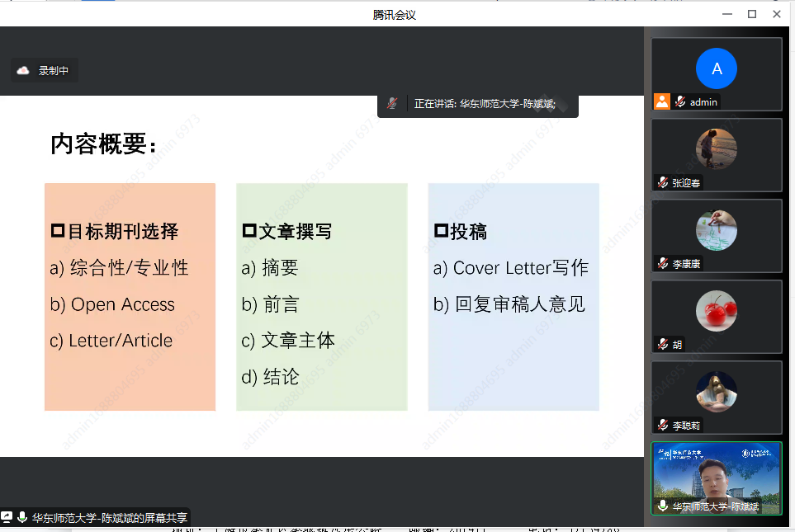Select 李康康's participant avatar

point(716,230)
